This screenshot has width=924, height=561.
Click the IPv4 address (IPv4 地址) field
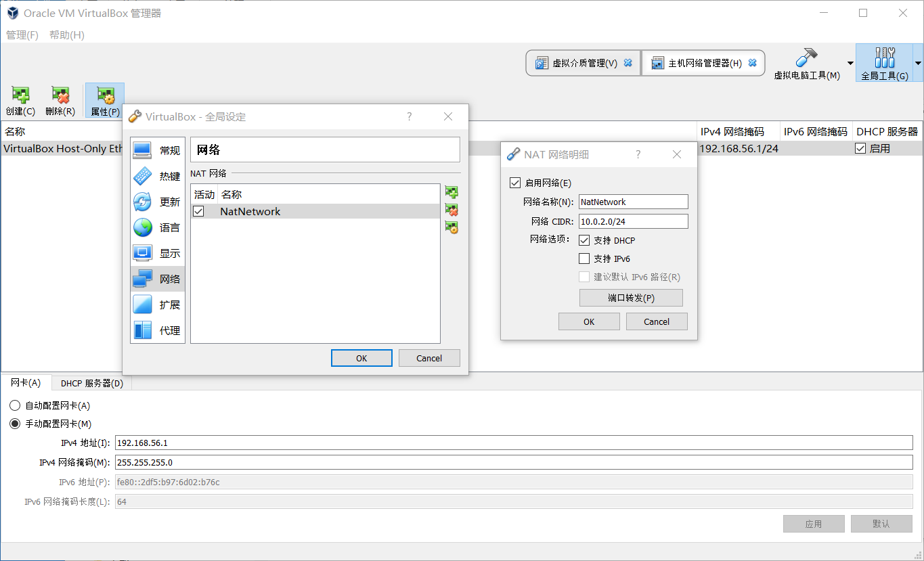coord(514,443)
